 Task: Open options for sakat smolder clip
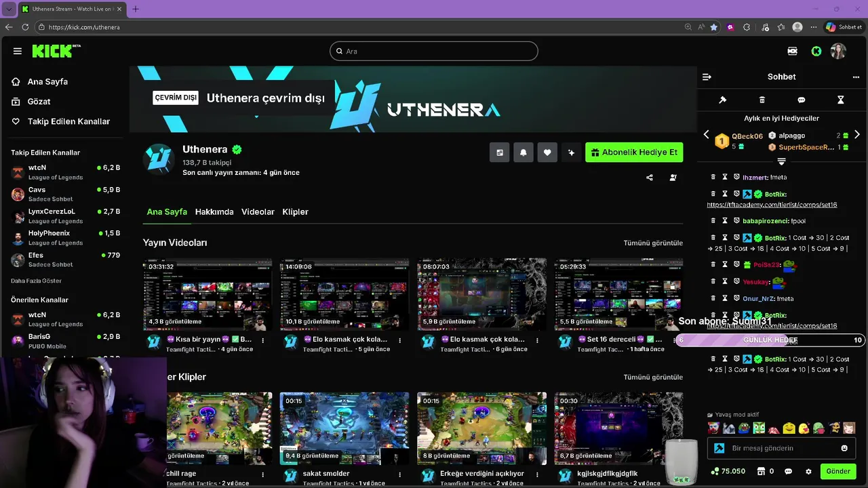tap(400, 474)
